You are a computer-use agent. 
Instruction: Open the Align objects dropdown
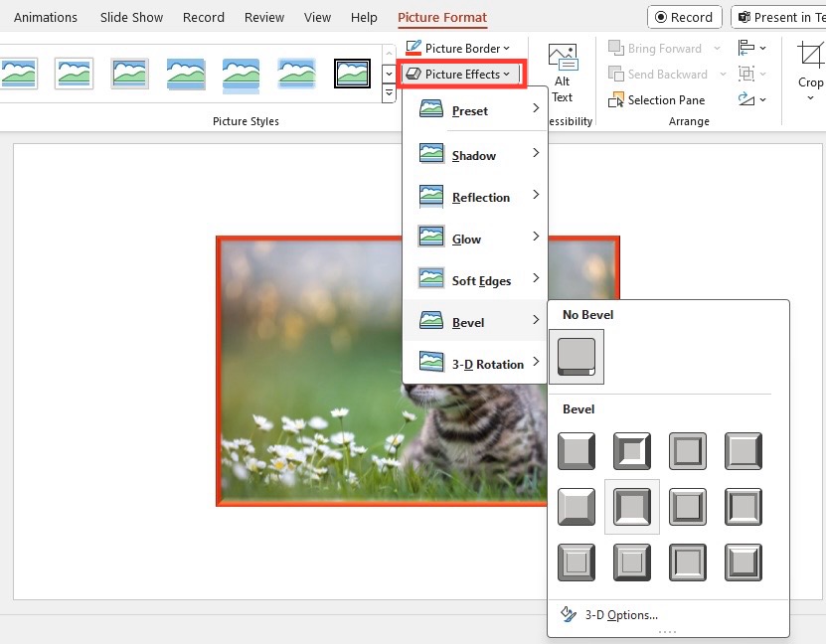point(751,48)
